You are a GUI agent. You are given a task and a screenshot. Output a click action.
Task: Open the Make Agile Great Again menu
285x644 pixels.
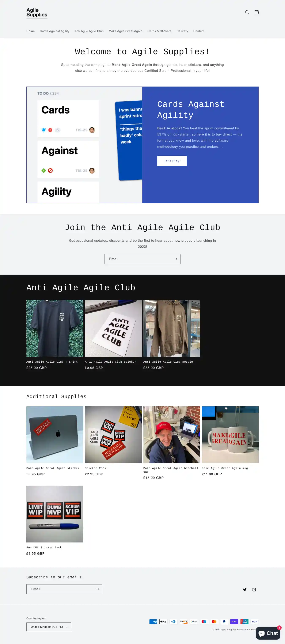point(125,31)
